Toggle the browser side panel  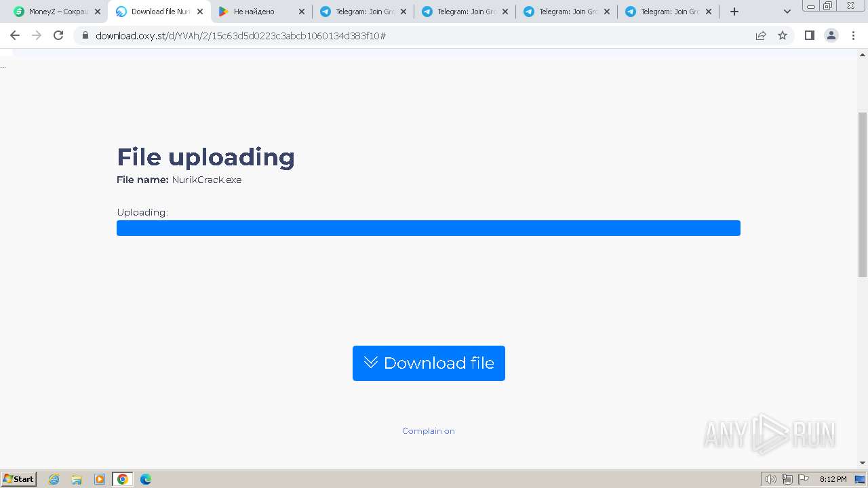tap(809, 35)
